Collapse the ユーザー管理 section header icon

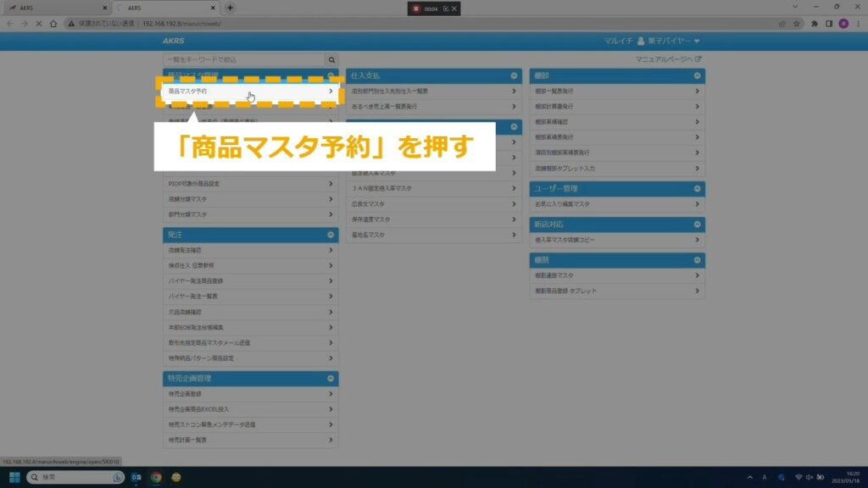pyautogui.click(x=697, y=189)
